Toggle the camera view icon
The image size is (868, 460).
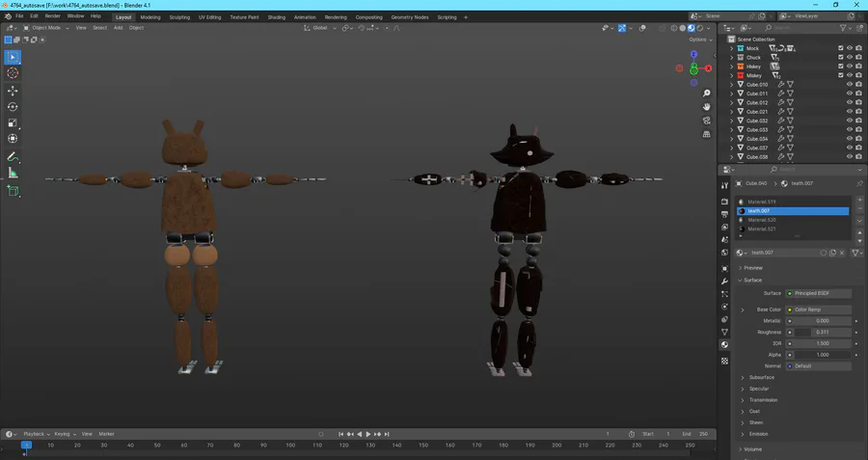[706, 121]
